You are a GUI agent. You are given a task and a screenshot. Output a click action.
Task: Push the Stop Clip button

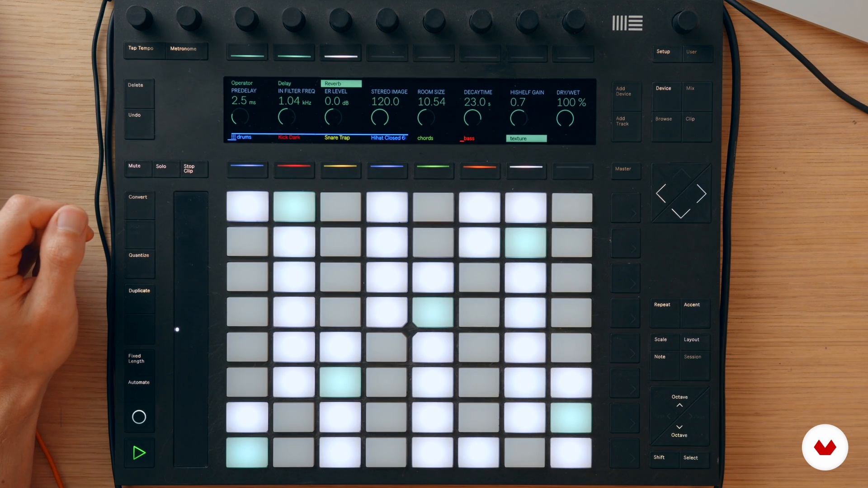(x=194, y=169)
